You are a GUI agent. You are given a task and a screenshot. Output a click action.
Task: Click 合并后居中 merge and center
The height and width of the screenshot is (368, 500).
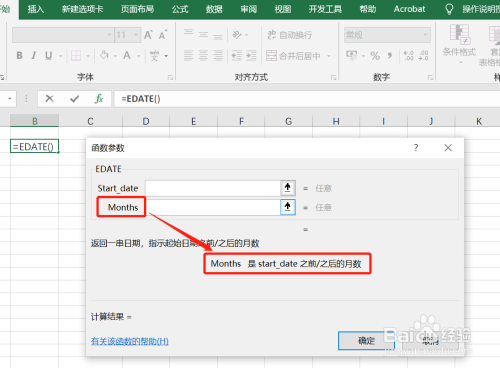tap(293, 56)
